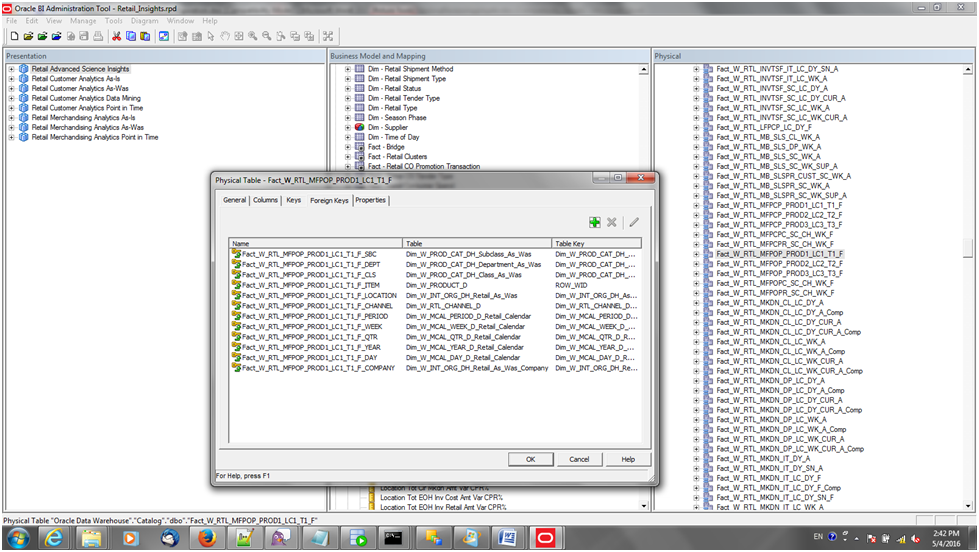Click Physical panel scrollbar down arrow

[x=968, y=506]
